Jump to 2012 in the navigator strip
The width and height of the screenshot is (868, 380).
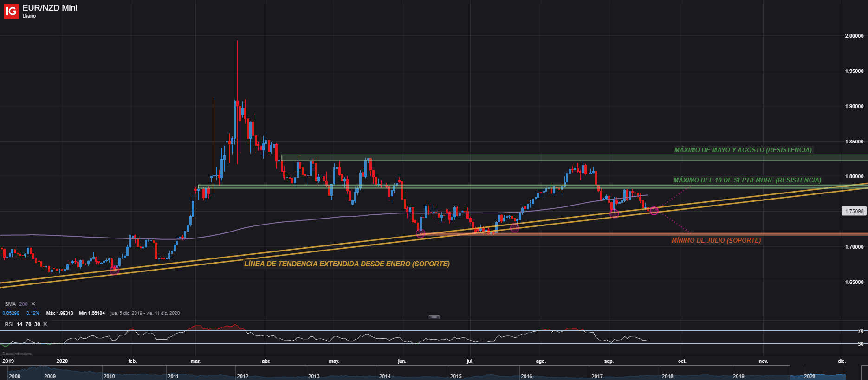point(242,376)
